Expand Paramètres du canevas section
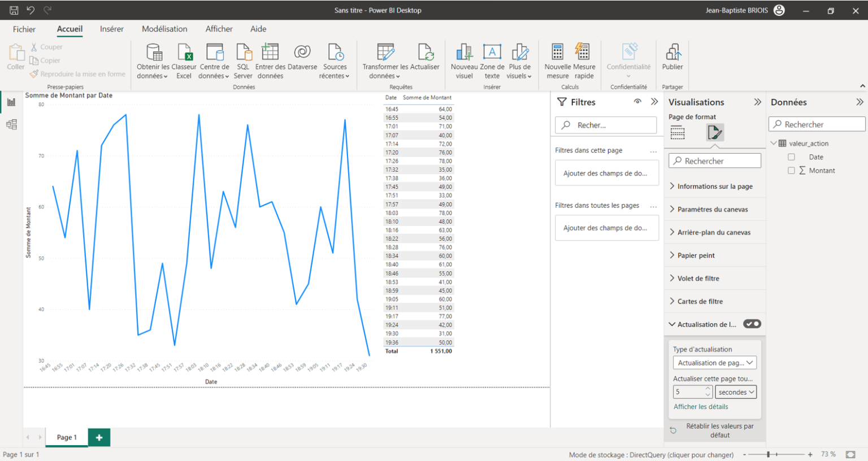Screen dimensions: 868x461 715,209
